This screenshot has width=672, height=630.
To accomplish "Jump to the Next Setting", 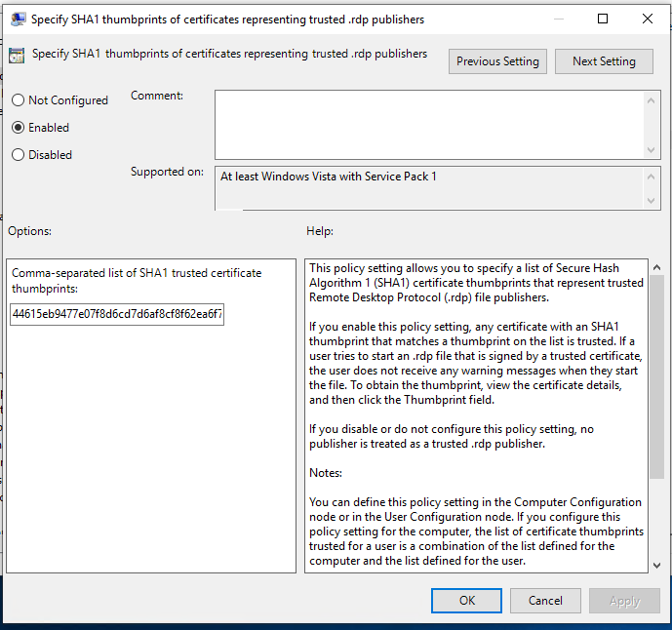I will coord(604,61).
